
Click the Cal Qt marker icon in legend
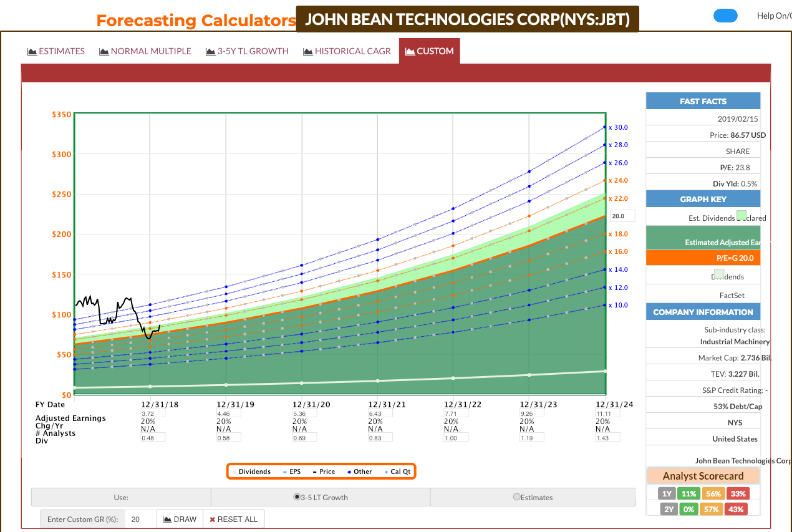[x=387, y=471]
